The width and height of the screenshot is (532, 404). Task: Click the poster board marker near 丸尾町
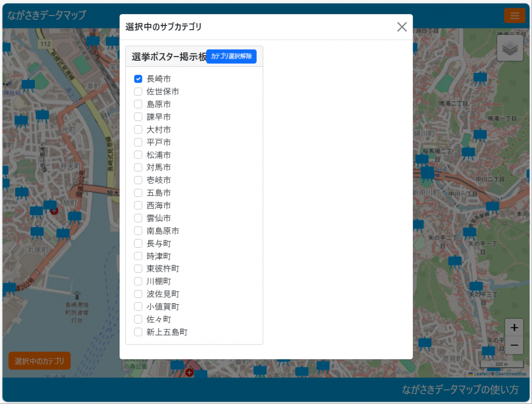[x=37, y=233]
